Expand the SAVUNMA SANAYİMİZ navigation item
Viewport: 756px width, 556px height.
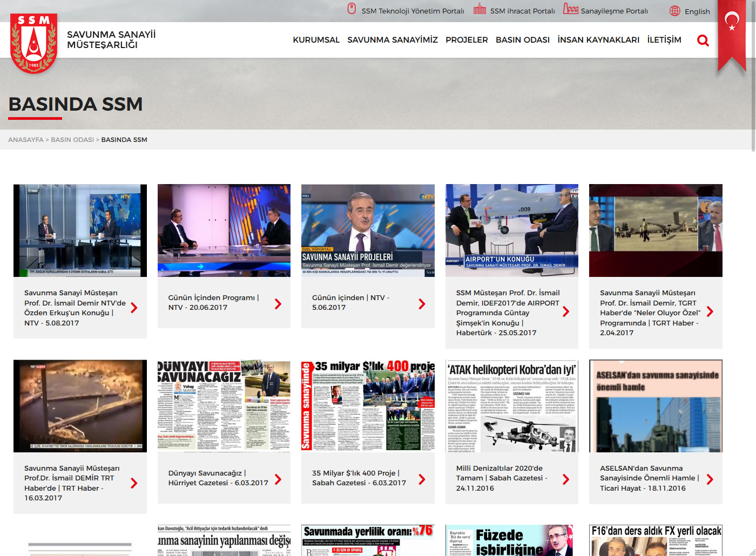[392, 40]
